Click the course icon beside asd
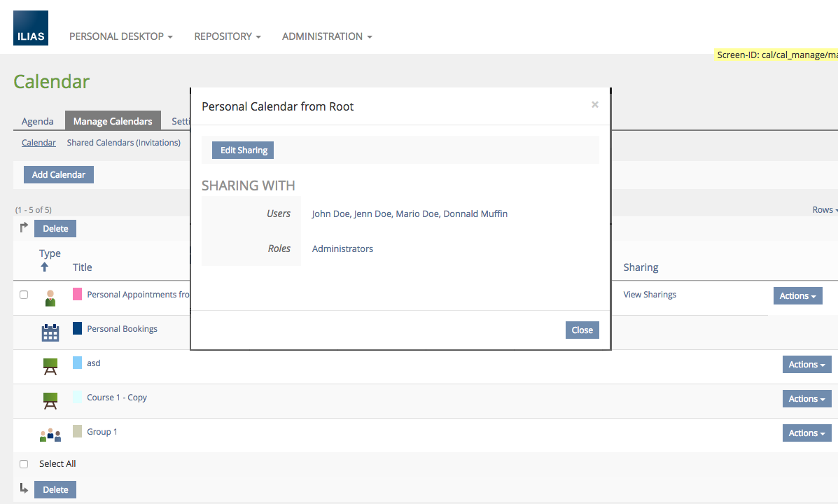 (x=50, y=366)
